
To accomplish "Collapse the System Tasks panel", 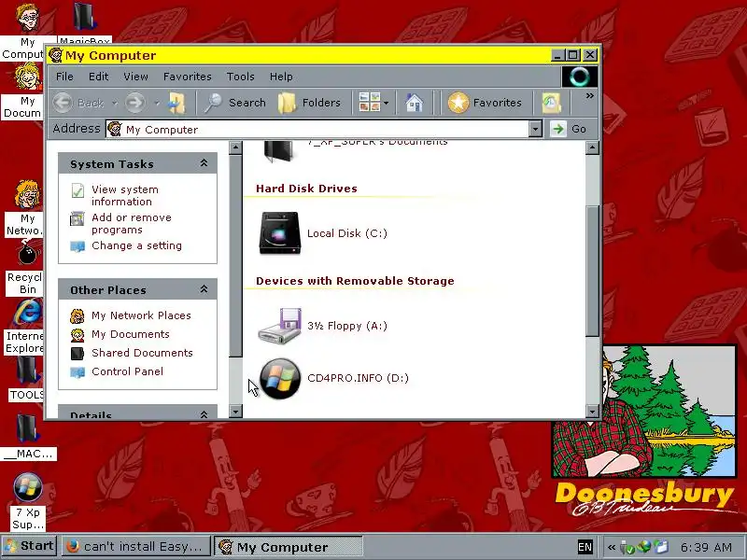I will pos(204,163).
